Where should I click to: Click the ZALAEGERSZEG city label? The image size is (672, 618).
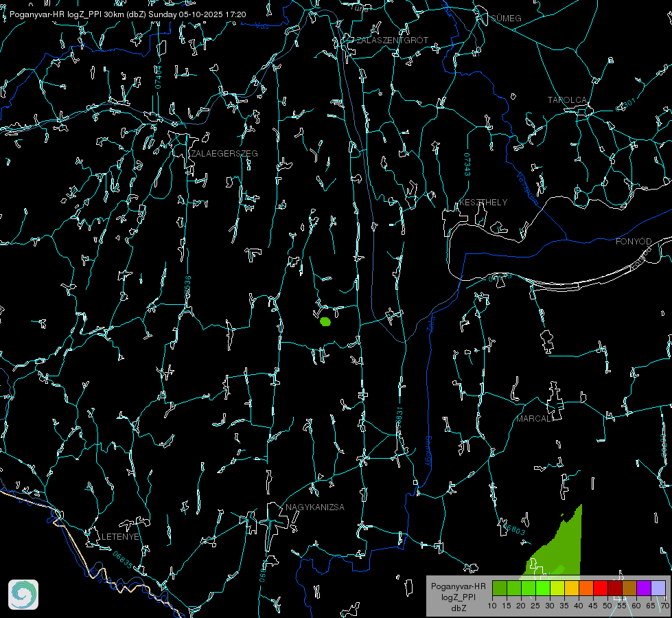(x=224, y=154)
